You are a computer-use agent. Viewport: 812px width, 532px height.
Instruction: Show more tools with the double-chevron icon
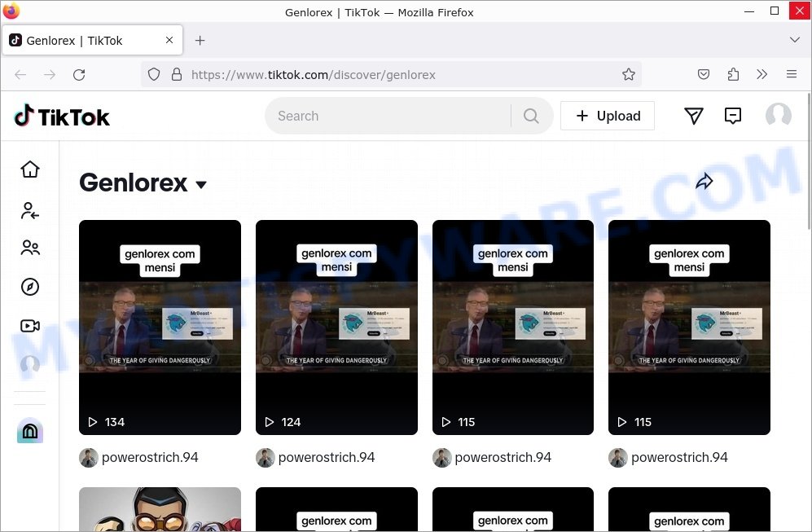click(x=762, y=75)
